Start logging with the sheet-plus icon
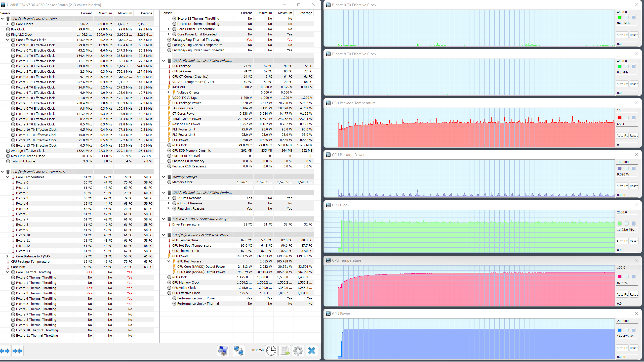Screen dimensions: 644x362 pyautogui.click(x=285, y=351)
